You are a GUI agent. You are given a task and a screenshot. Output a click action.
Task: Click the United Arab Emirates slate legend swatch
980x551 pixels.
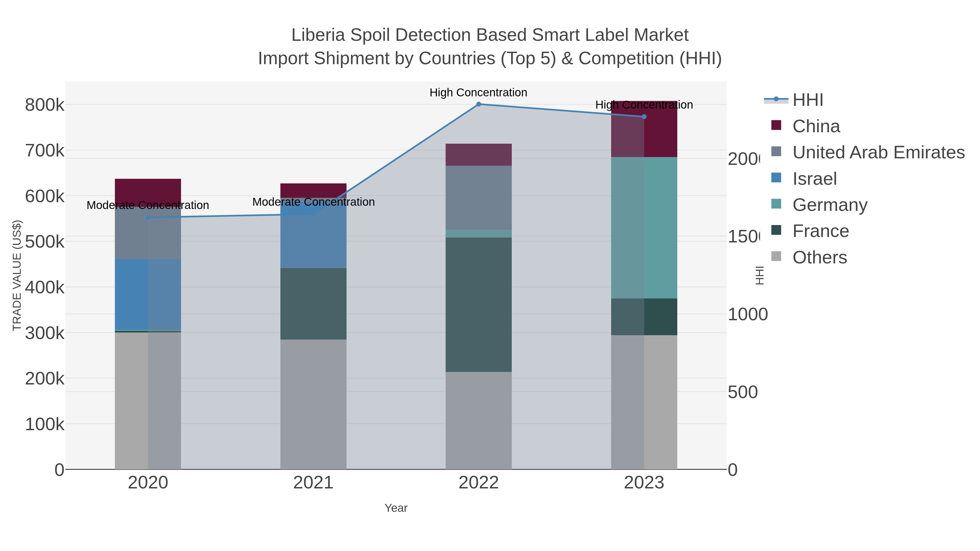coord(776,151)
